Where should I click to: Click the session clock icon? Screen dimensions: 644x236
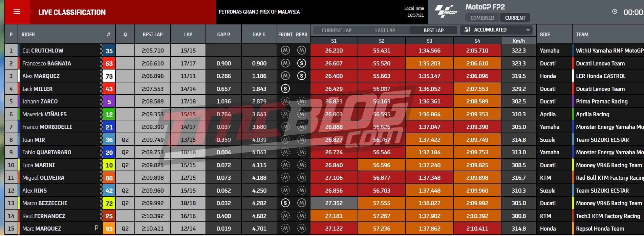click(615, 12)
